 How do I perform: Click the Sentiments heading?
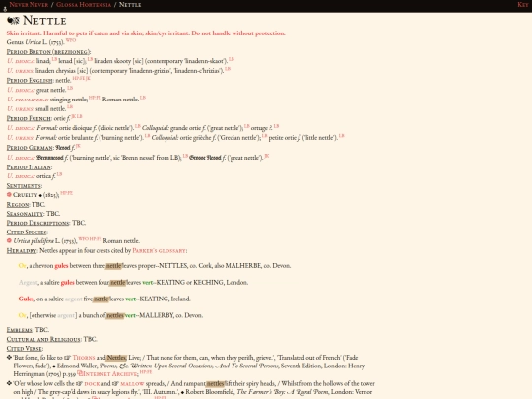[x=24, y=186]
